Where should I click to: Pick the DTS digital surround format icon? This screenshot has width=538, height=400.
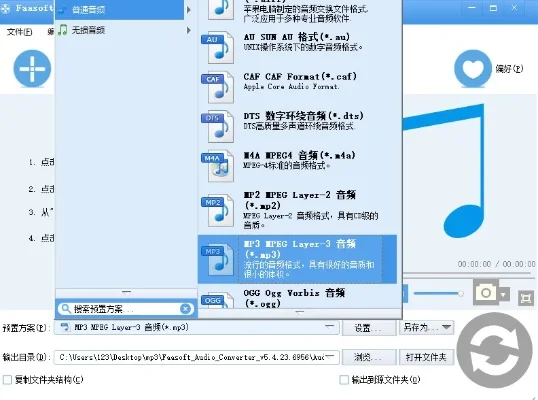click(219, 127)
